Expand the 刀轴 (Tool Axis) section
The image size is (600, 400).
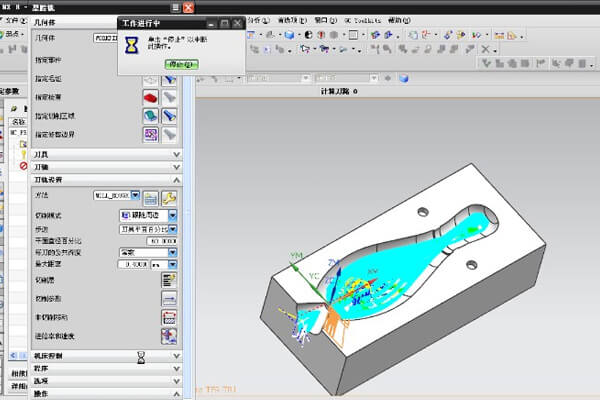[x=176, y=167]
